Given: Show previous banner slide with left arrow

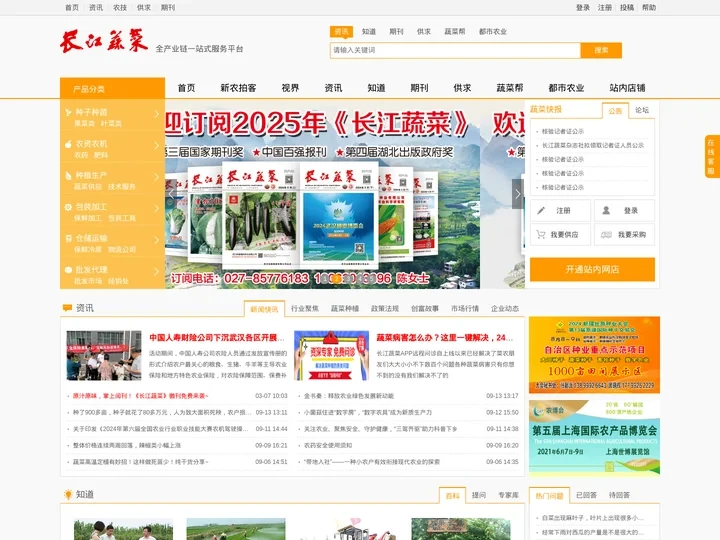Looking at the screenshot, I should tap(171, 194).
